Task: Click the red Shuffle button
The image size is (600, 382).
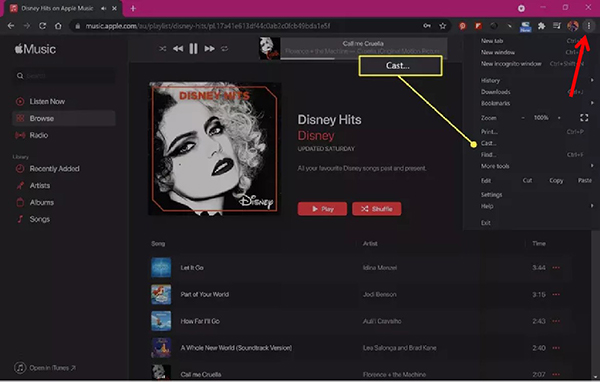Action: click(377, 209)
